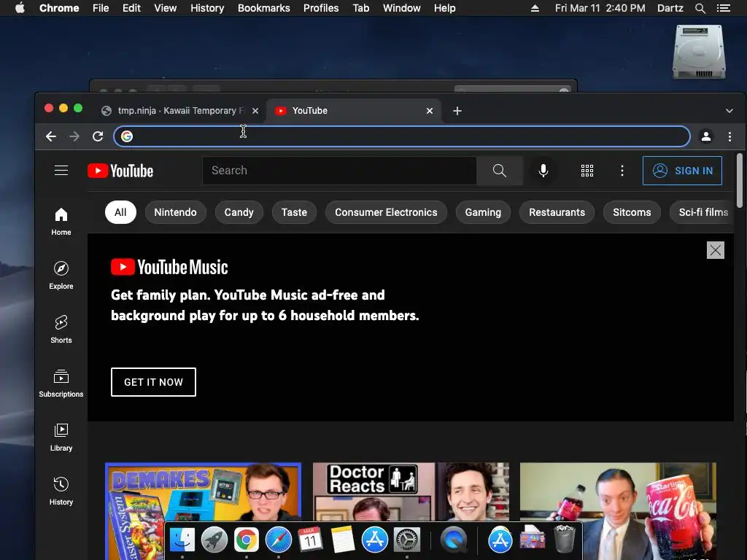This screenshot has height=560, width=747.
Task: Switch to the YouTube tab
Action: (x=352, y=111)
